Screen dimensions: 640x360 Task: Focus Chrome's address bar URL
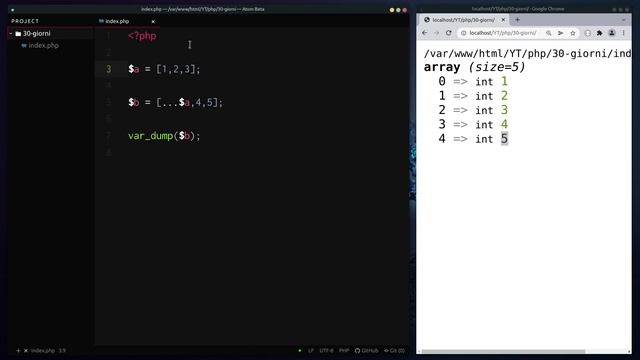pos(502,33)
